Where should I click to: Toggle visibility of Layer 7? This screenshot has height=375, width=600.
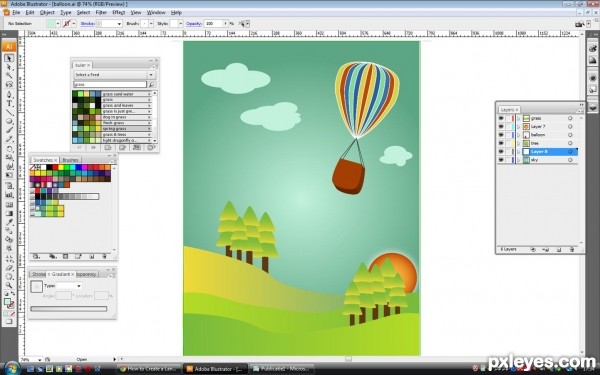point(501,127)
